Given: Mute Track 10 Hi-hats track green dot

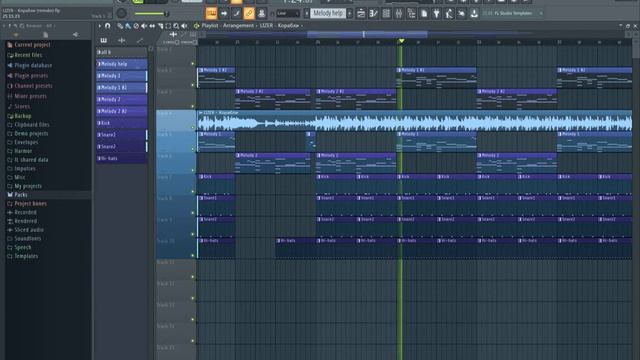Looking at the screenshot, I should 193,256.
